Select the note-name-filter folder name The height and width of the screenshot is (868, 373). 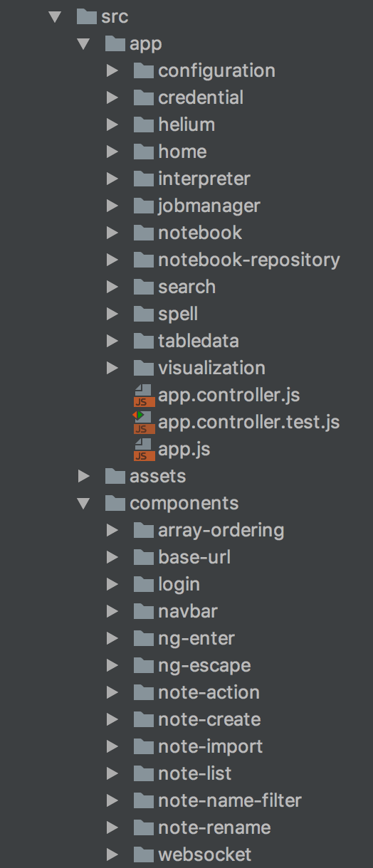click(230, 800)
